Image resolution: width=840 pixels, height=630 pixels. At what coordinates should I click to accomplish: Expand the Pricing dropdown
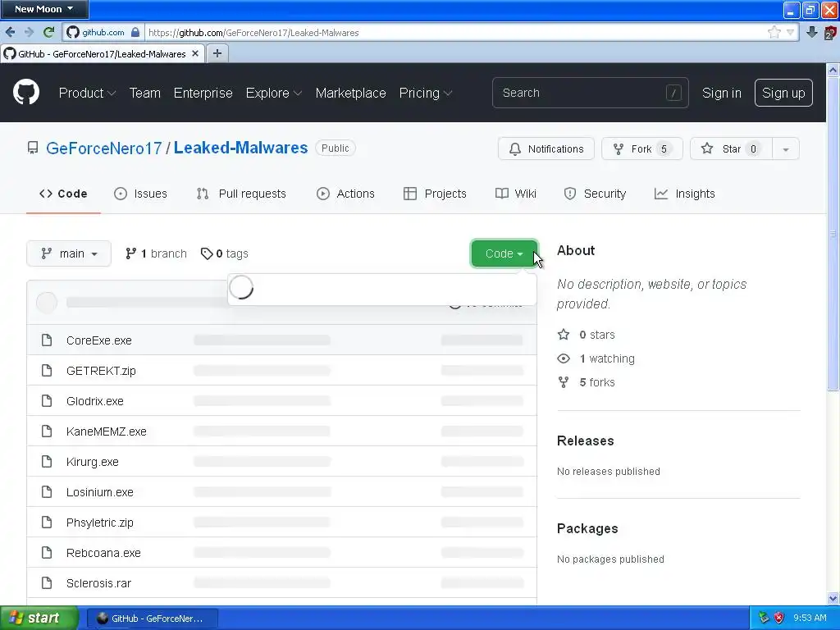426,94
